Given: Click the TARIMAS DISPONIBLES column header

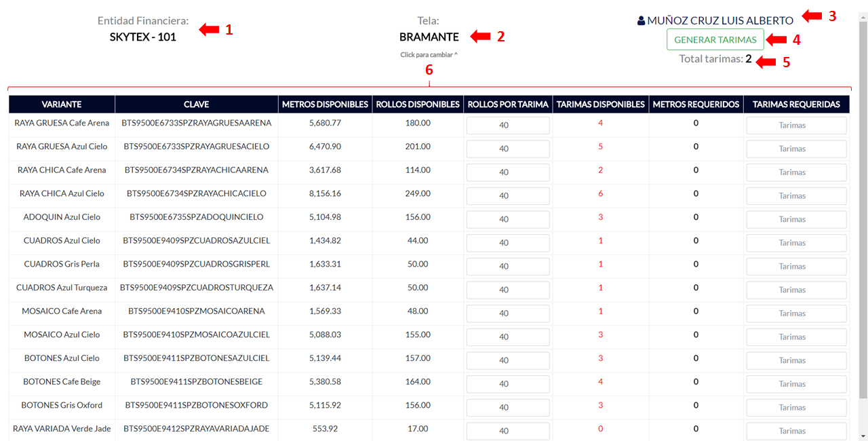Looking at the screenshot, I should pyautogui.click(x=600, y=104).
